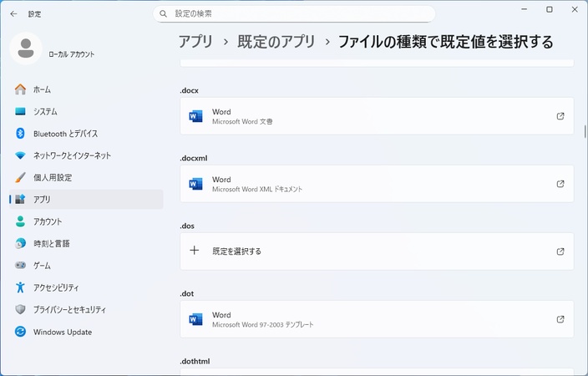This screenshot has width=588, height=376.
Task: Focus the 設定の検索 search field
Action: click(294, 14)
